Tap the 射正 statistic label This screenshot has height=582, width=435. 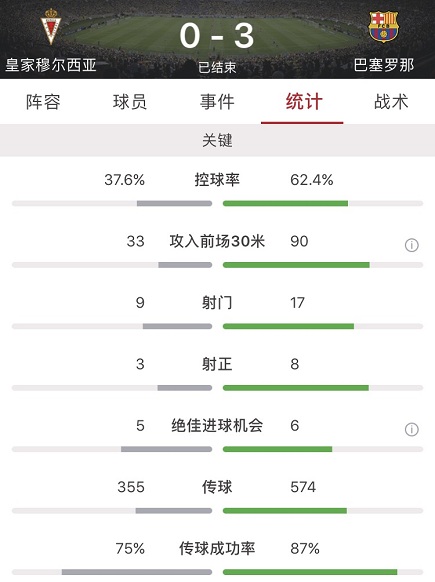point(217,364)
